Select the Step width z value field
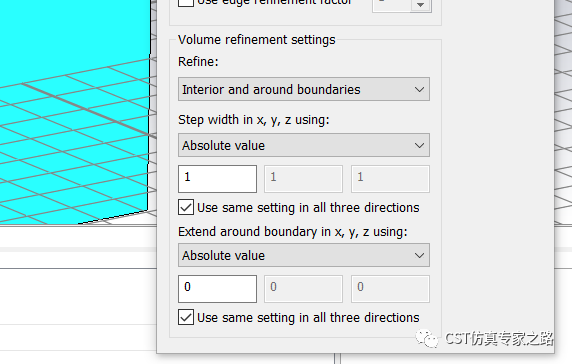 tap(390, 179)
